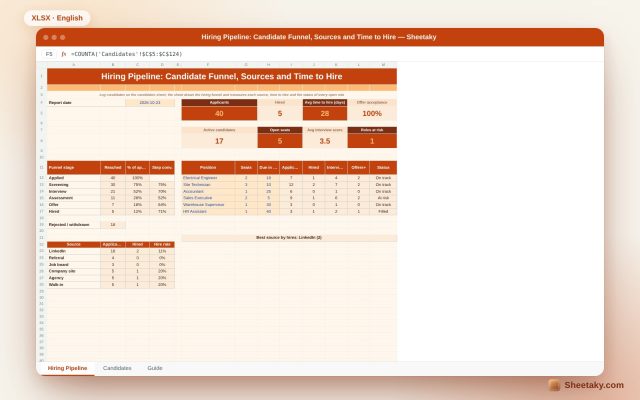Viewport: 640px width, 400px height.
Task: Click the Position column header
Action: coord(208,168)
